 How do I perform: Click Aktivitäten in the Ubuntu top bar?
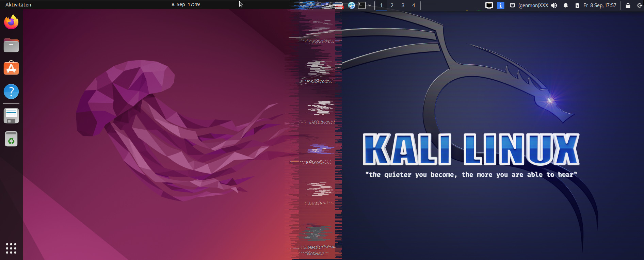click(18, 5)
